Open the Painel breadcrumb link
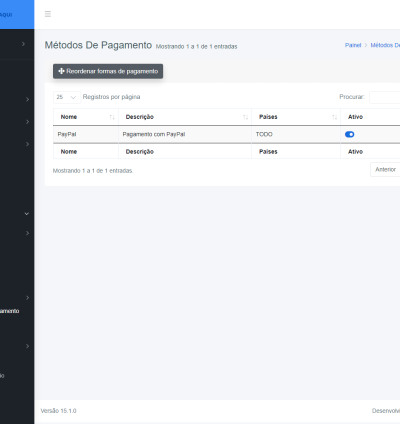The width and height of the screenshot is (400, 424). [353, 45]
